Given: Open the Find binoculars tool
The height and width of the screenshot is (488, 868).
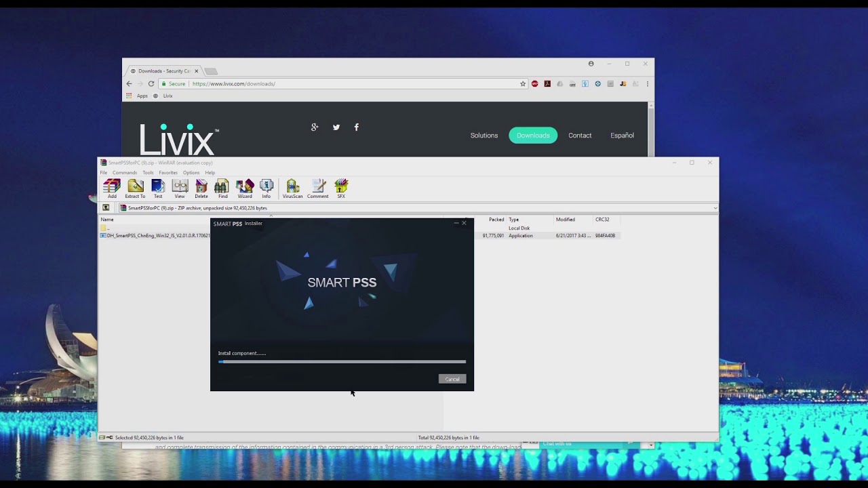Looking at the screenshot, I should (x=222, y=188).
